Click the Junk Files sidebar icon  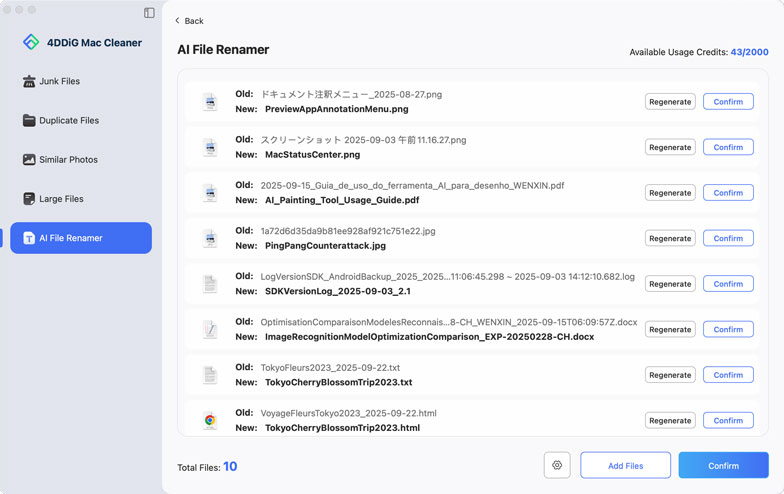click(x=29, y=81)
